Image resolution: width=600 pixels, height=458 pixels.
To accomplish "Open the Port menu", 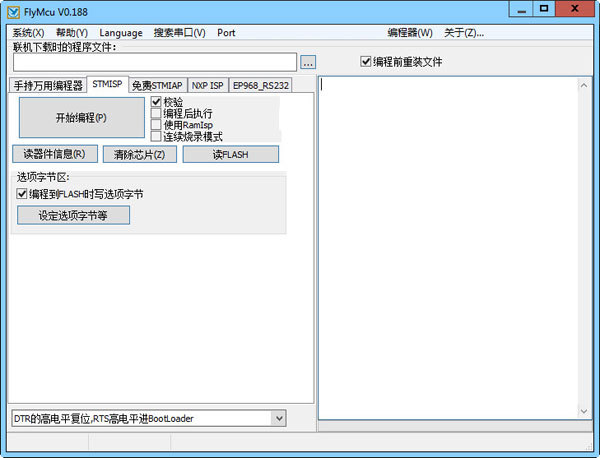I will pos(226,33).
